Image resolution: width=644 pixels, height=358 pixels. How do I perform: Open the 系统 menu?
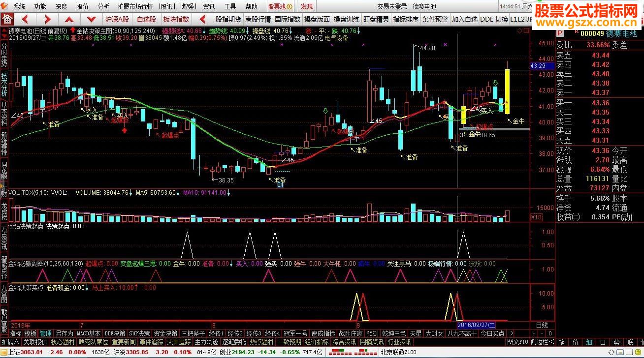[x=19, y=6]
